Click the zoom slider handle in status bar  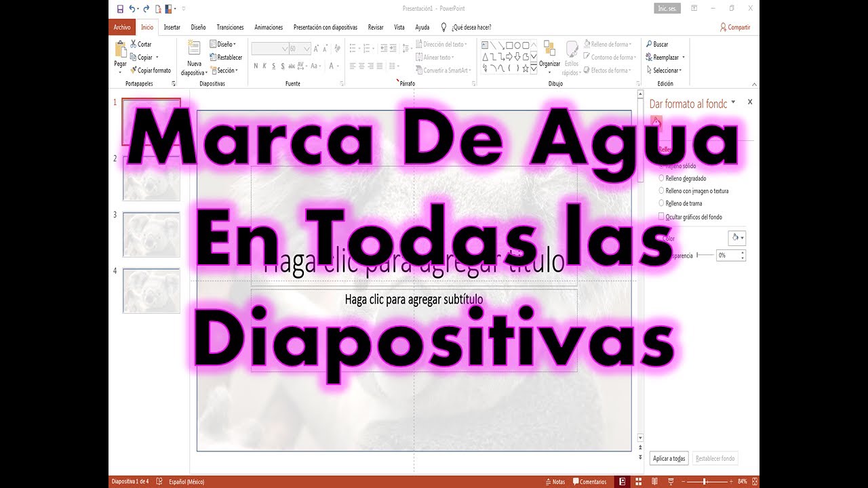point(704,482)
